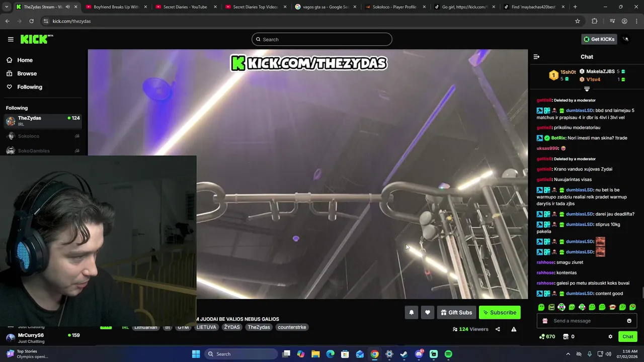Viewport: 644px width, 362px height.
Task: Select TheZydas in the following list
Action: tap(43, 121)
